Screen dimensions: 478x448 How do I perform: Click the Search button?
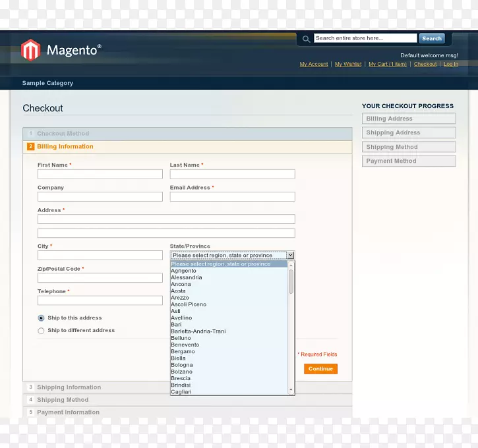pyautogui.click(x=432, y=39)
